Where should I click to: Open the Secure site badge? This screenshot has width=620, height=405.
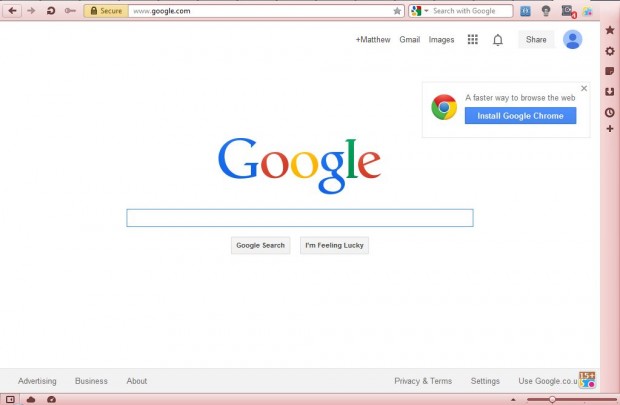pos(106,11)
